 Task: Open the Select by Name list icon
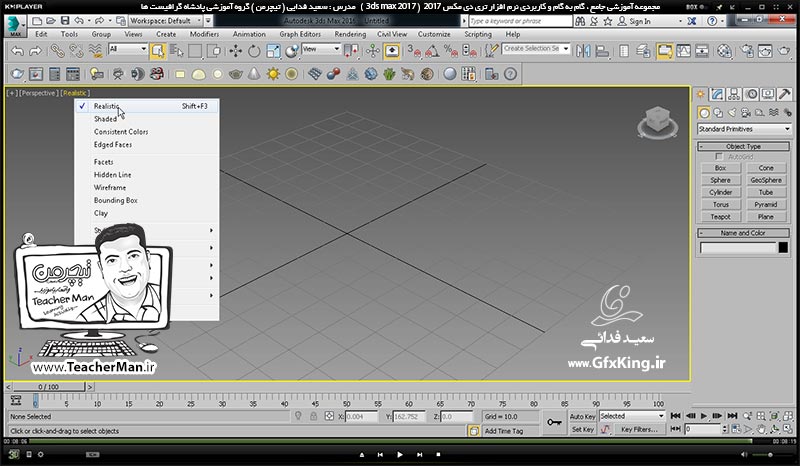click(177, 51)
